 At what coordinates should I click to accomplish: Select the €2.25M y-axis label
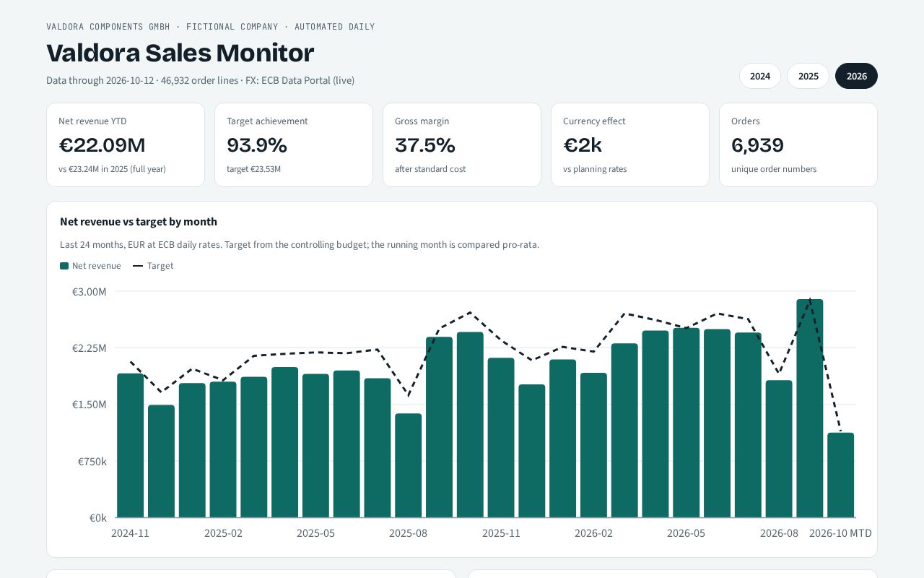tap(90, 348)
